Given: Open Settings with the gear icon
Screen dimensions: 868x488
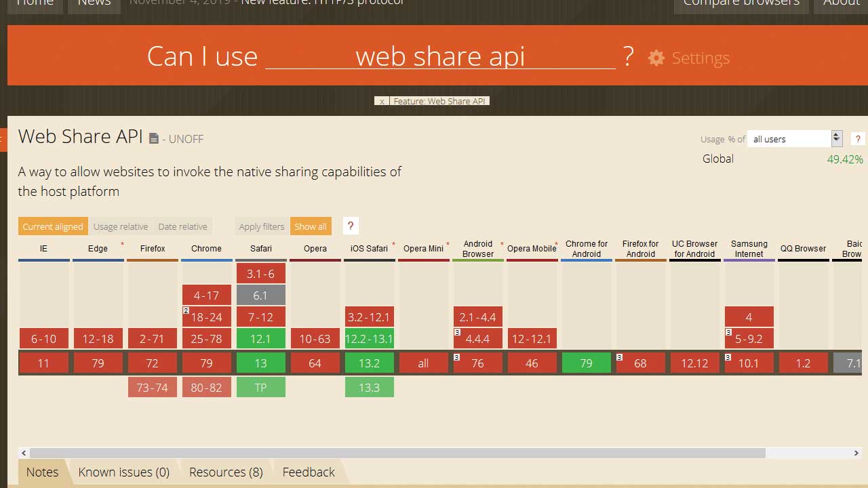Looking at the screenshot, I should pyautogui.click(x=656, y=58).
